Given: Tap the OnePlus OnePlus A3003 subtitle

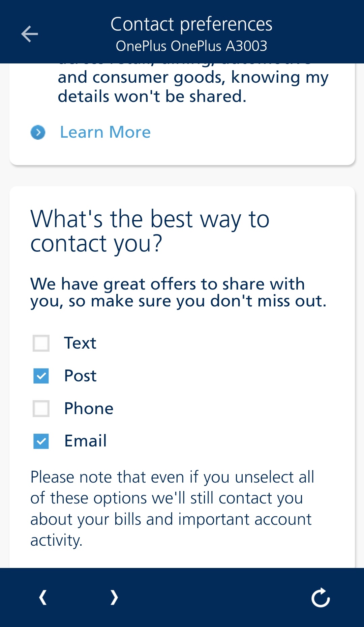Looking at the screenshot, I should pos(191,46).
